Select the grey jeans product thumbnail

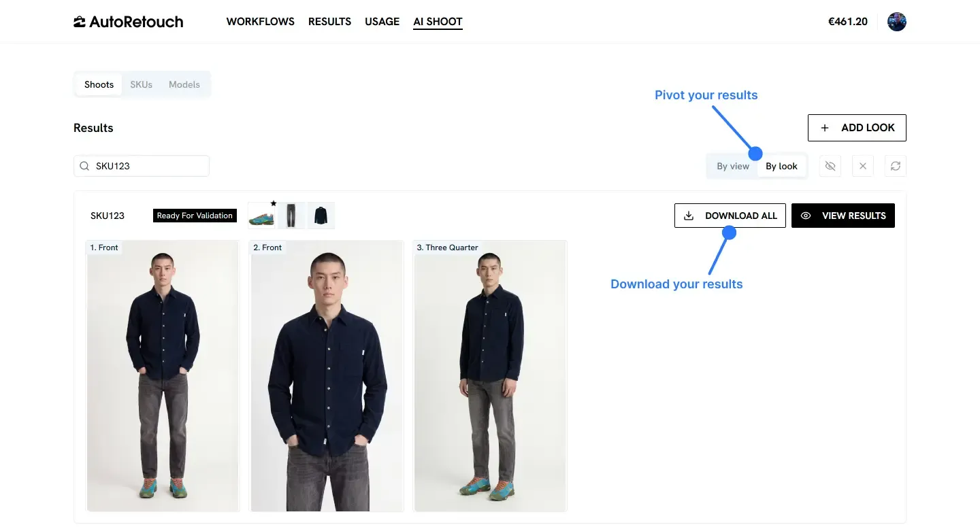pos(291,216)
